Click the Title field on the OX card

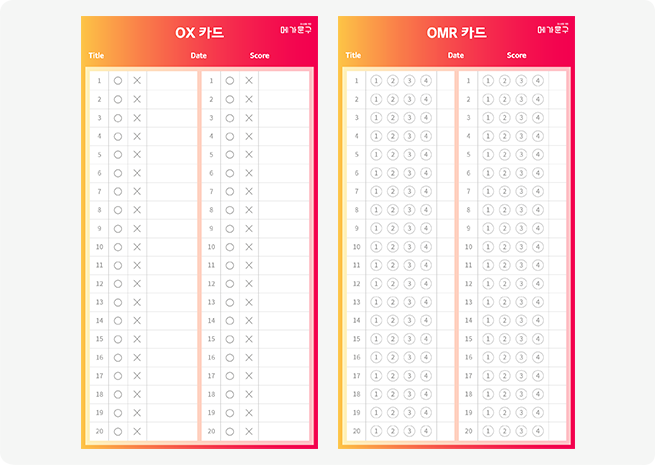click(97, 56)
